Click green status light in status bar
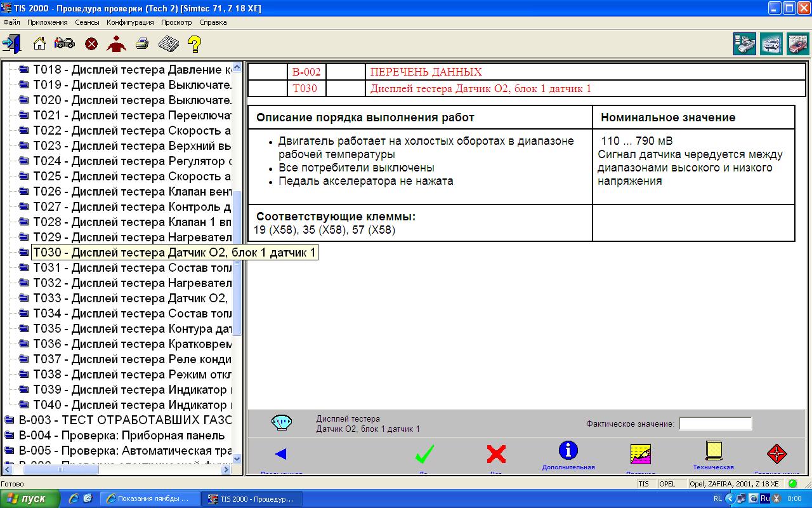Image resolution: width=812 pixels, height=508 pixels. [793, 484]
